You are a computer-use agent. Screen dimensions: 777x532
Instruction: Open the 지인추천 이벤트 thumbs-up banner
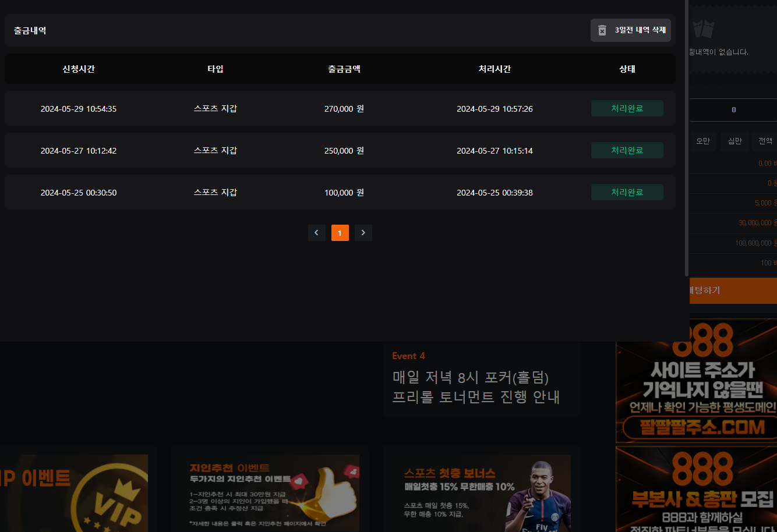270,492
